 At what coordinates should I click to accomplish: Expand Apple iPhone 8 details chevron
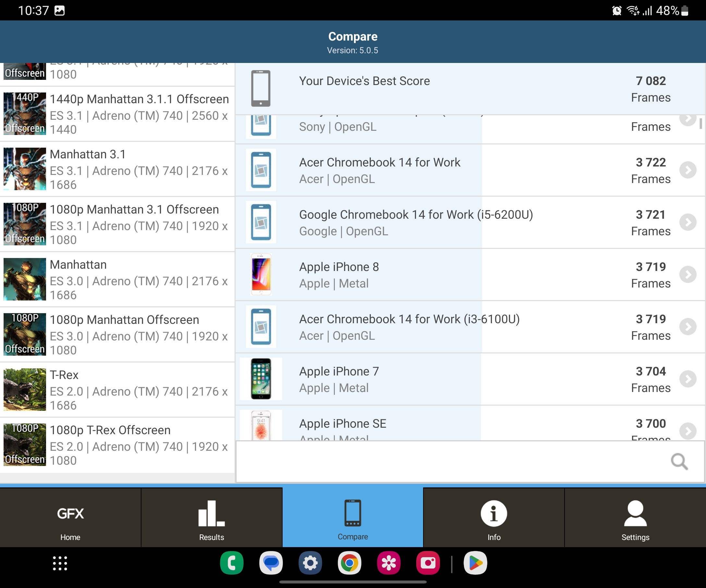tap(688, 275)
